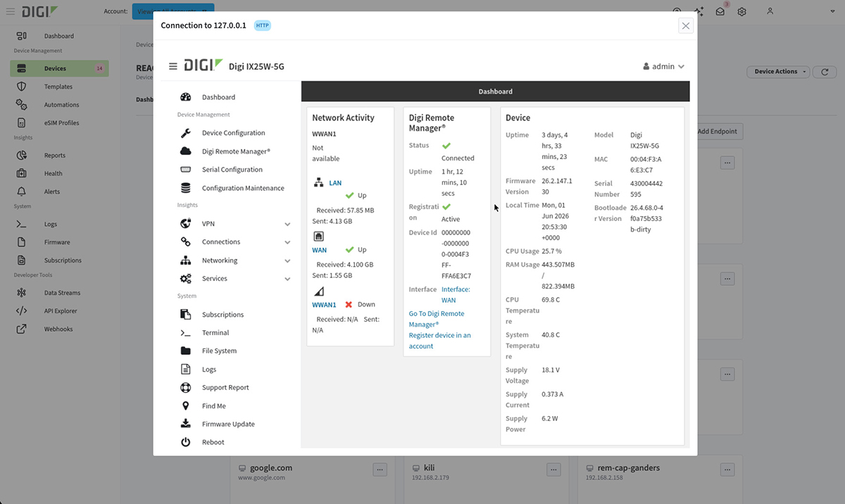Click the Interface: WAN link
The height and width of the screenshot is (504, 845).
coord(456,295)
